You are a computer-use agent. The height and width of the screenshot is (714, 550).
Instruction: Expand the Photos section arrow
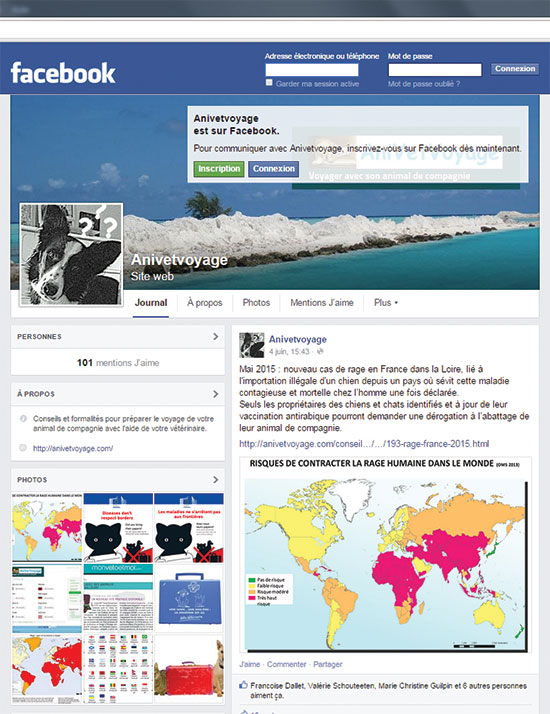(215, 479)
